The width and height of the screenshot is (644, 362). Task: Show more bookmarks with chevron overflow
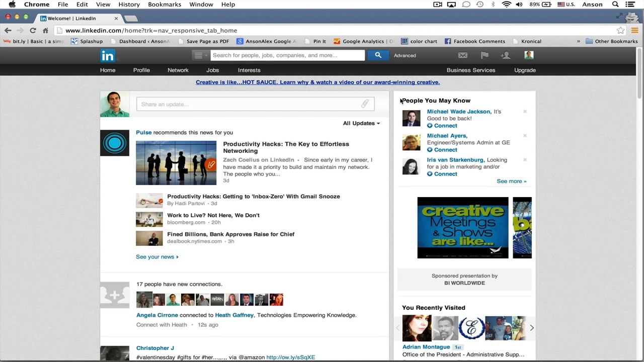point(578,41)
